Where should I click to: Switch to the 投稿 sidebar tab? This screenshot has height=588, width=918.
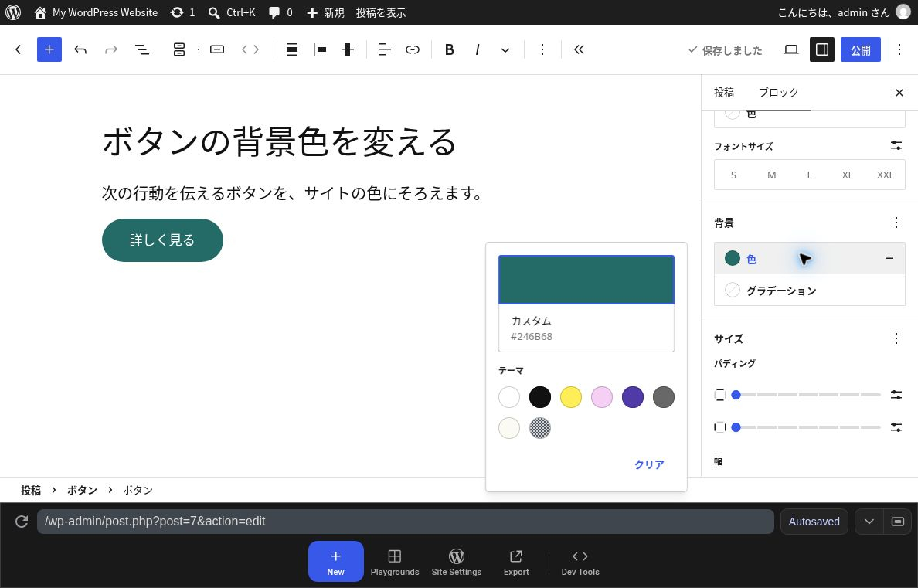[723, 93]
